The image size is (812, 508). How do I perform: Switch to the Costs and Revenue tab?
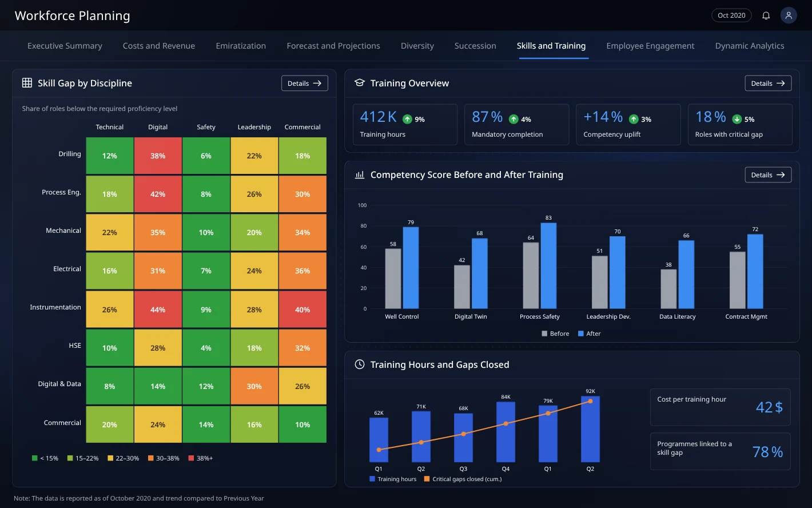click(x=159, y=46)
